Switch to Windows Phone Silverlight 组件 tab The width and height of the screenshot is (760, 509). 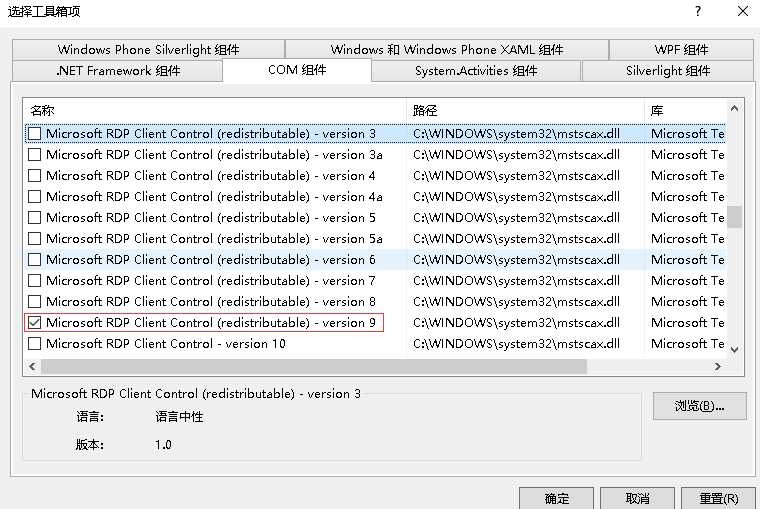148,49
